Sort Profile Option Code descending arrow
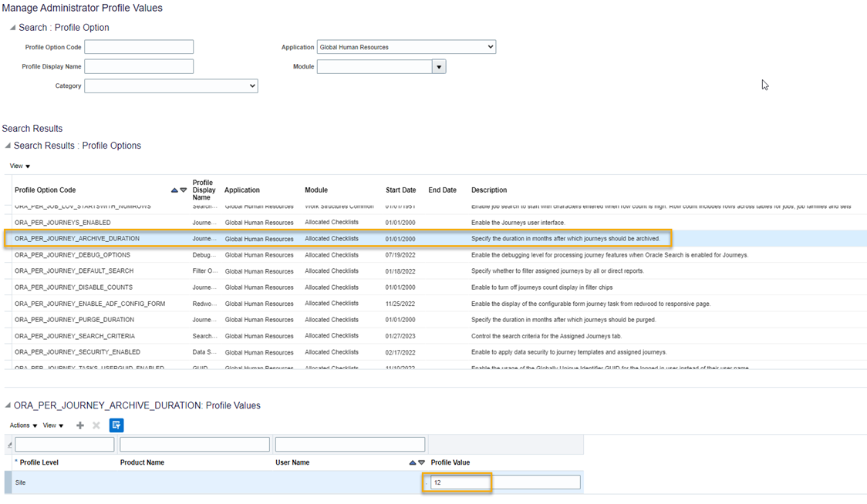The image size is (867, 504). [x=184, y=190]
